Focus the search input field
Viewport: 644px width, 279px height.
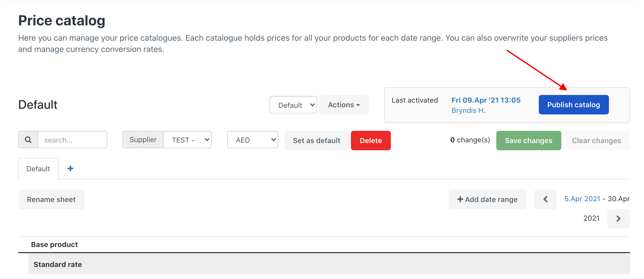pos(72,140)
